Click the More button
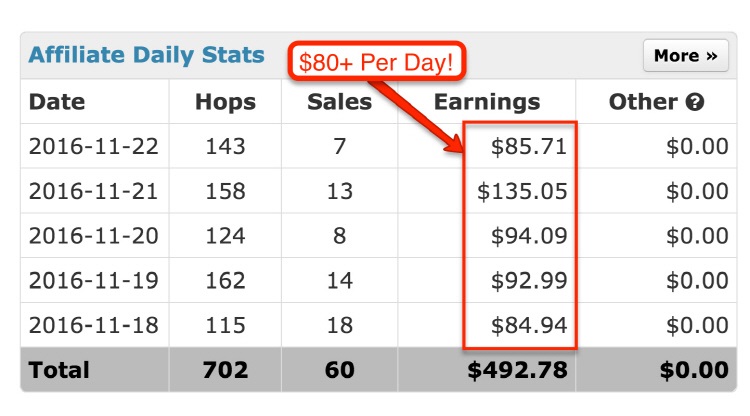The image size is (750, 416). pyautogui.click(x=685, y=55)
